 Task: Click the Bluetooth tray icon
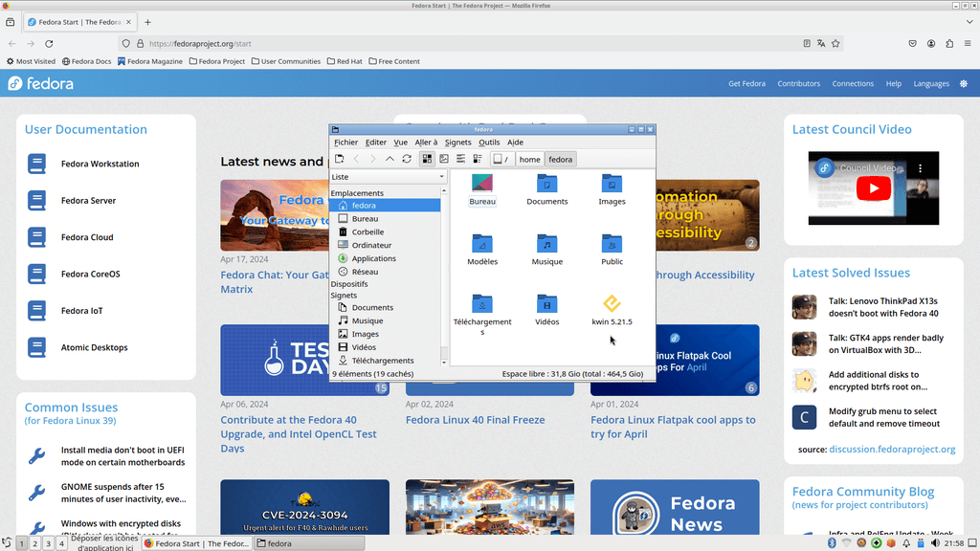point(832,543)
